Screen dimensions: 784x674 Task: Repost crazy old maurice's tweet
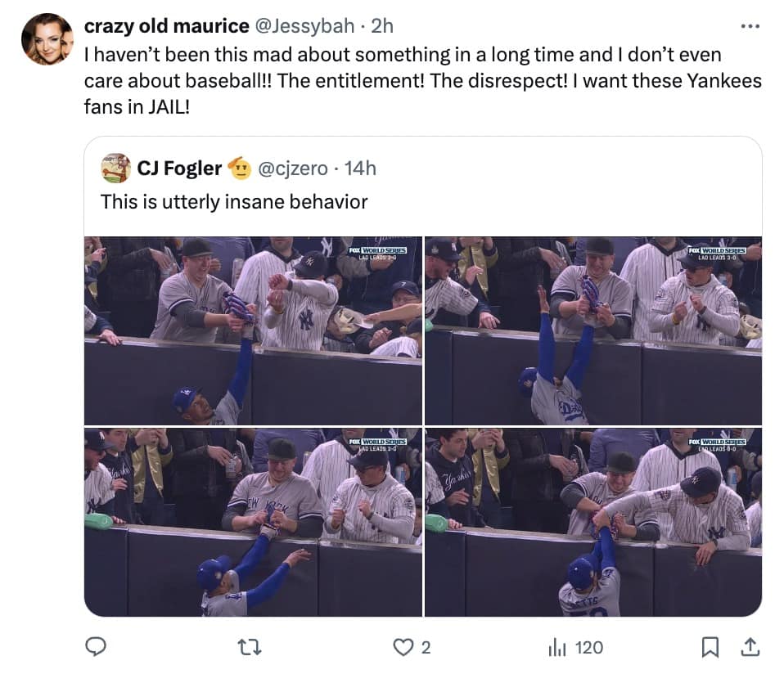pyautogui.click(x=252, y=647)
